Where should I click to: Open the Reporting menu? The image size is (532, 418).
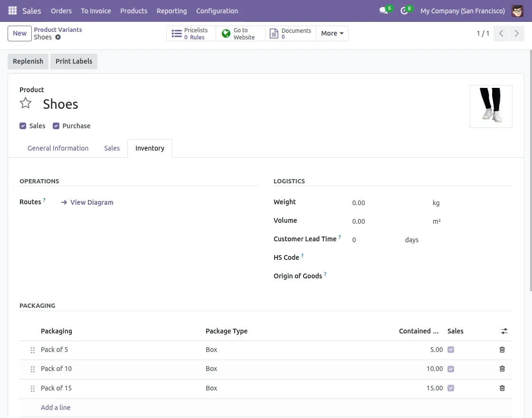pos(171,10)
